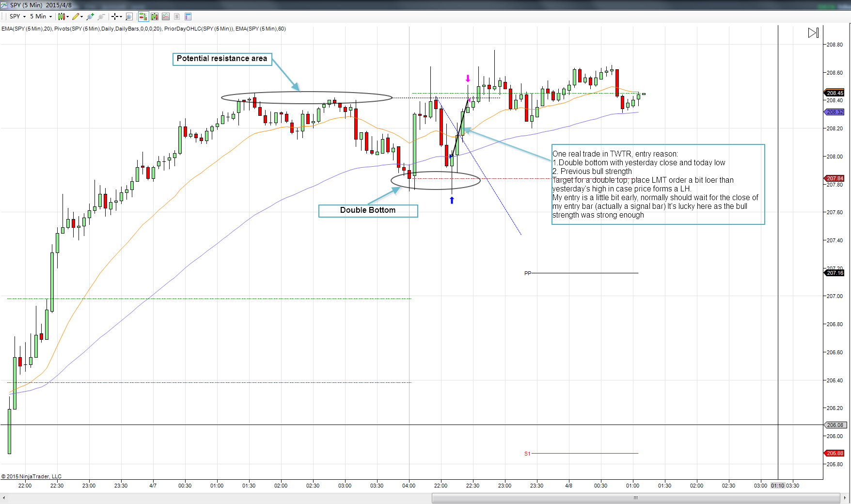Select the drawing tools pencil icon
851x504 pixels.
[76, 16]
